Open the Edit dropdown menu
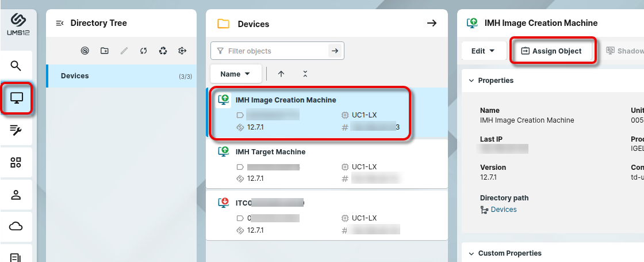644x262 pixels. [x=483, y=51]
